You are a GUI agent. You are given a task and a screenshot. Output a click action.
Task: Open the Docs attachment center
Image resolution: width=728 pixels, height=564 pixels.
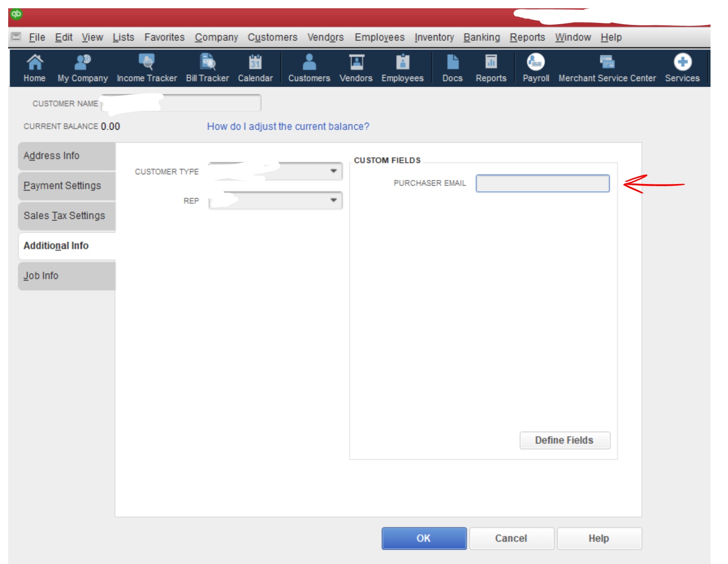[x=451, y=67]
